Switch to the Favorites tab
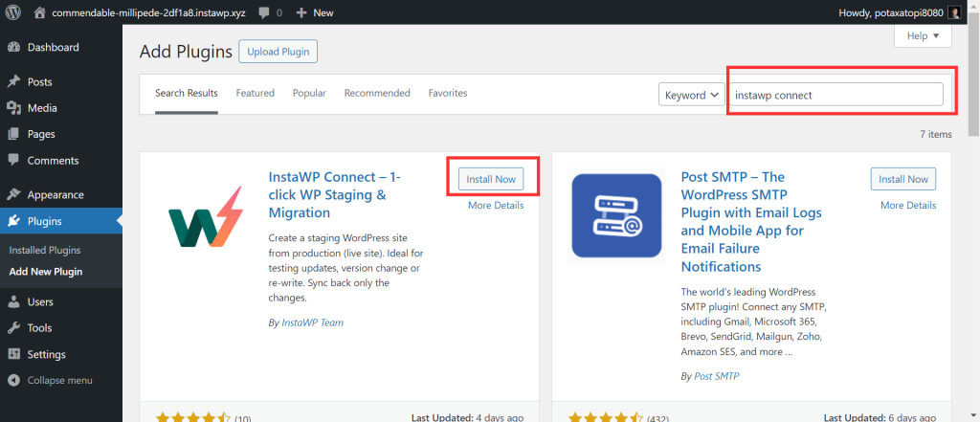The height and width of the screenshot is (422, 980). coord(448,93)
